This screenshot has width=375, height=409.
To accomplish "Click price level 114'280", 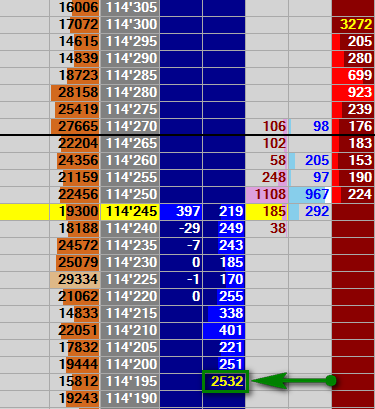I will click(x=130, y=92).
